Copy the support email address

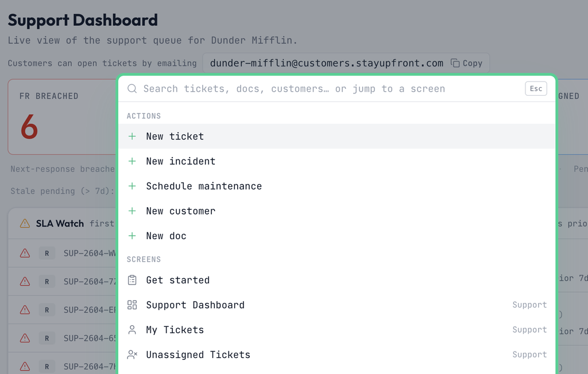466,63
